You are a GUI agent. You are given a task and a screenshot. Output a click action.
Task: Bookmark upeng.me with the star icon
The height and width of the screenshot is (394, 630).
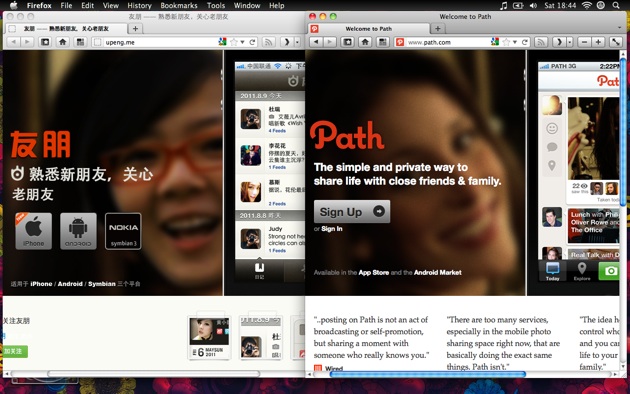[234, 42]
